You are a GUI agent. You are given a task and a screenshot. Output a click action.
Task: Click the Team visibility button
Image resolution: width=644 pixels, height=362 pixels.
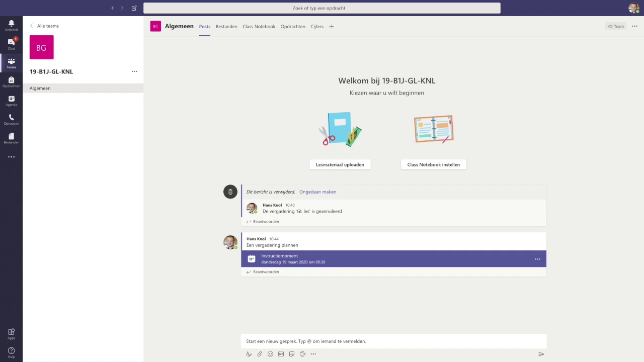616,27
